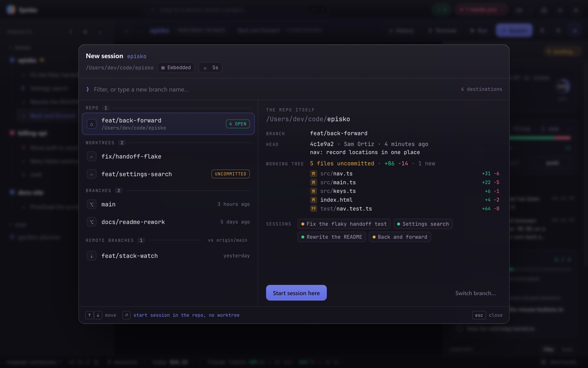The width and height of the screenshot is (588, 368).
Task: Select the feat/back-forward repo destination
Action: [x=168, y=124]
